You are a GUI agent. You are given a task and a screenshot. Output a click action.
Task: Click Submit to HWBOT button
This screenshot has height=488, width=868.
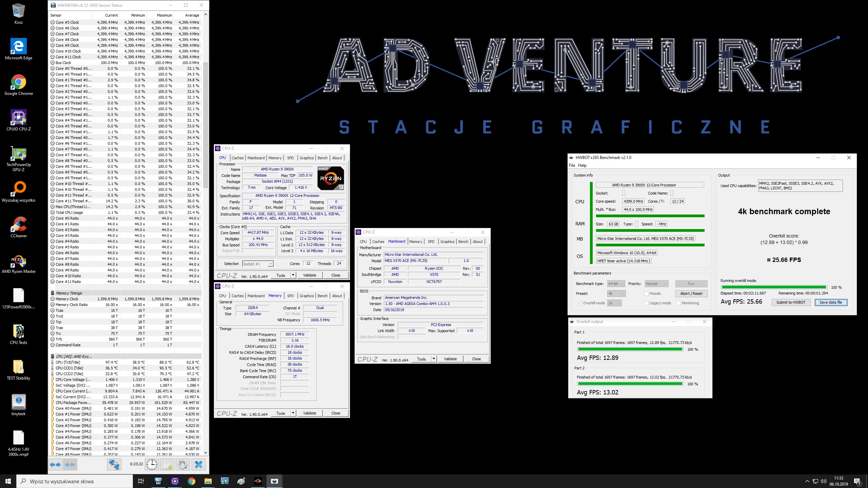791,302
